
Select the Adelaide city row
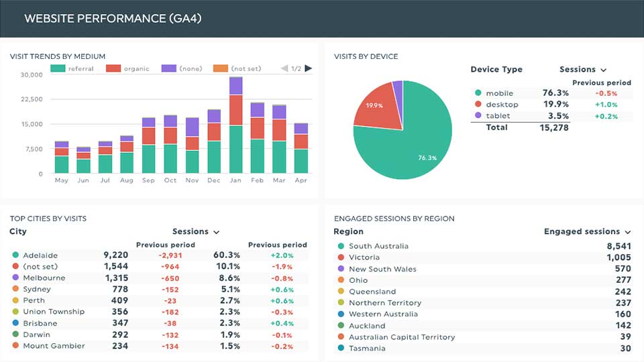158,255
